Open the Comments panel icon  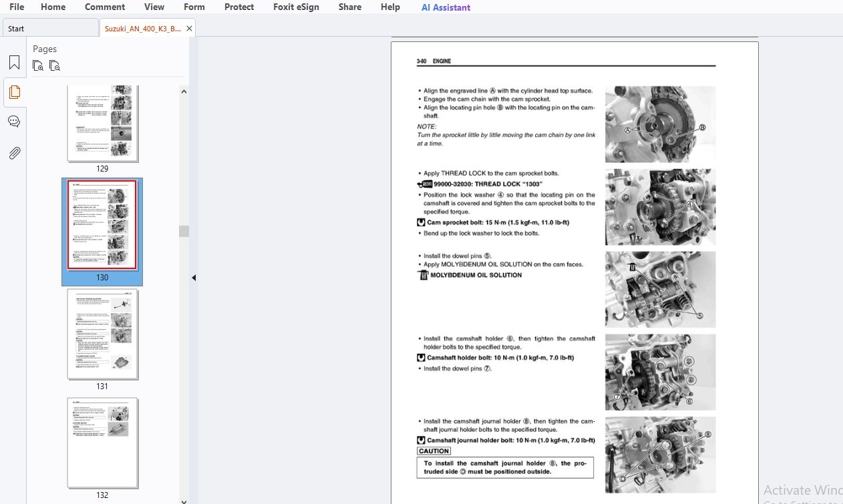coord(14,121)
